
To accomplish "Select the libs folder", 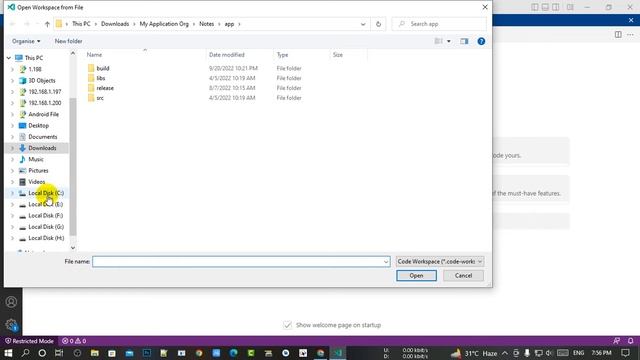I will tap(101, 78).
